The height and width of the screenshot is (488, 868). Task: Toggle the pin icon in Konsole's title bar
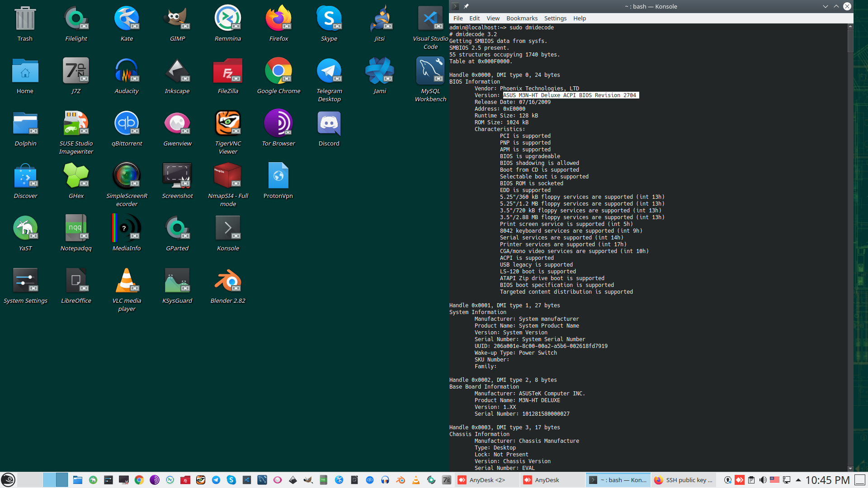point(466,6)
